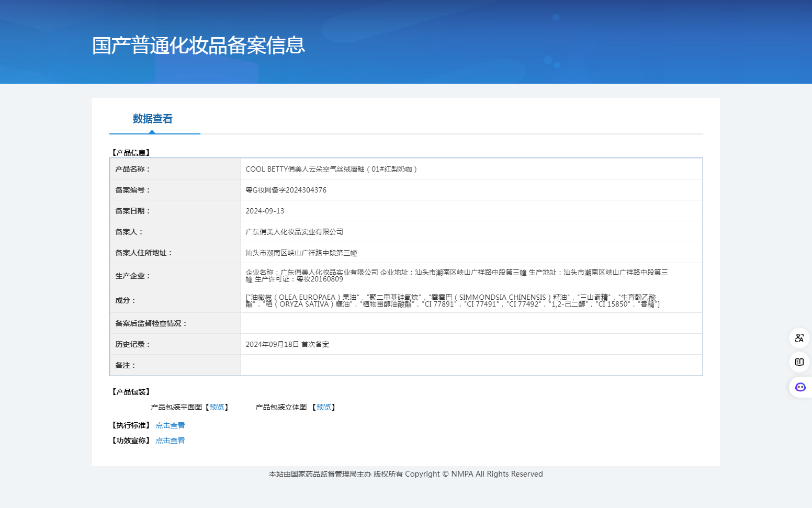812x508 pixels.
Task: Click the registrant address 汕头市潮南区 cell
Action: [x=301, y=253]
